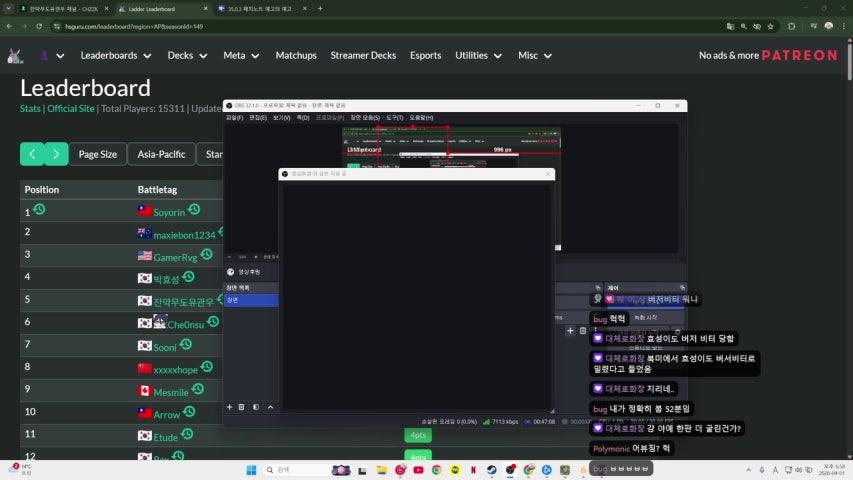Select the highlighted scene in OBS scene list
853x480 pixels.
pyautogui.click(x=251, y=300)
